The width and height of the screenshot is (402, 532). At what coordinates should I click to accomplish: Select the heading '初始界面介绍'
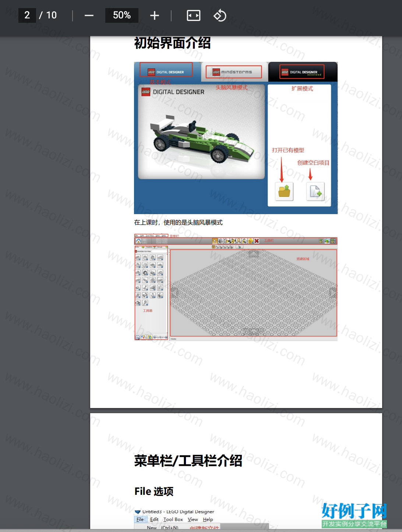(172, 43)
